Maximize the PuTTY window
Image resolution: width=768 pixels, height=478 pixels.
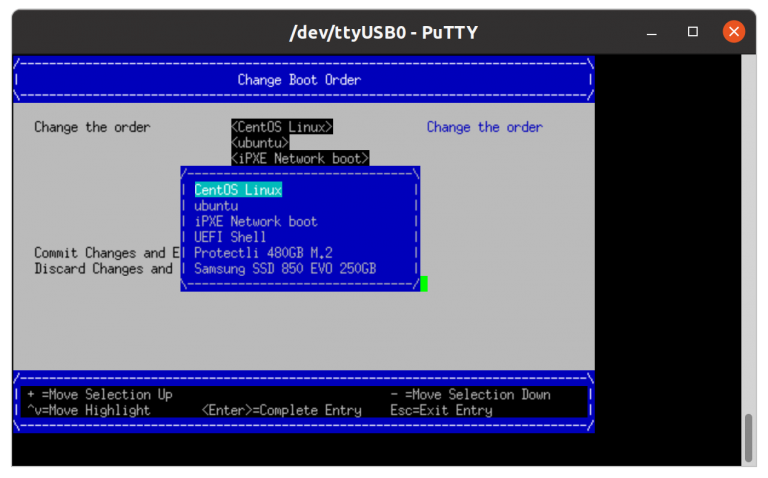pos(693,32)
